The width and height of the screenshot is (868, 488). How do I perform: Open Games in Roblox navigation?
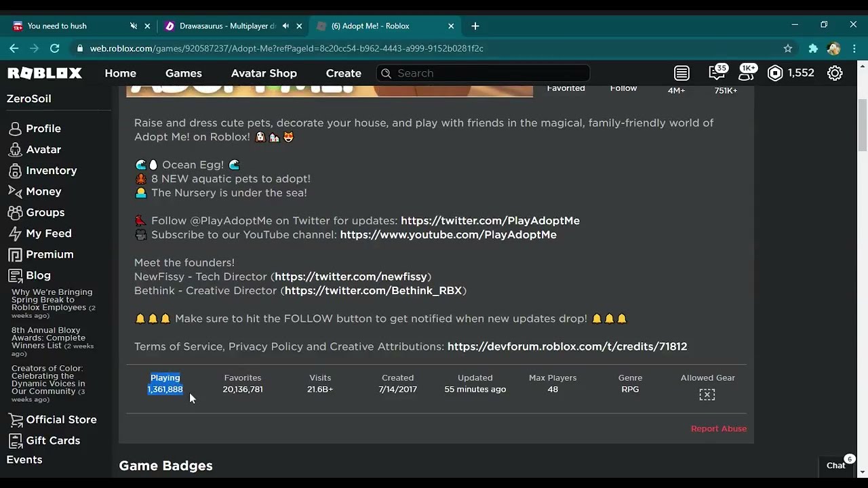[x=184, y=73]
